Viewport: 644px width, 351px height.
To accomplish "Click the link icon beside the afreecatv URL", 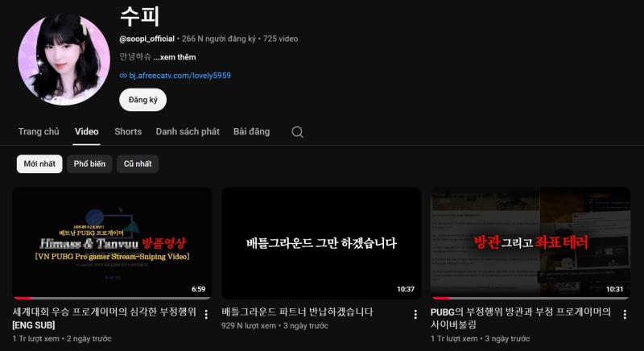I will (x=123, y=76).
